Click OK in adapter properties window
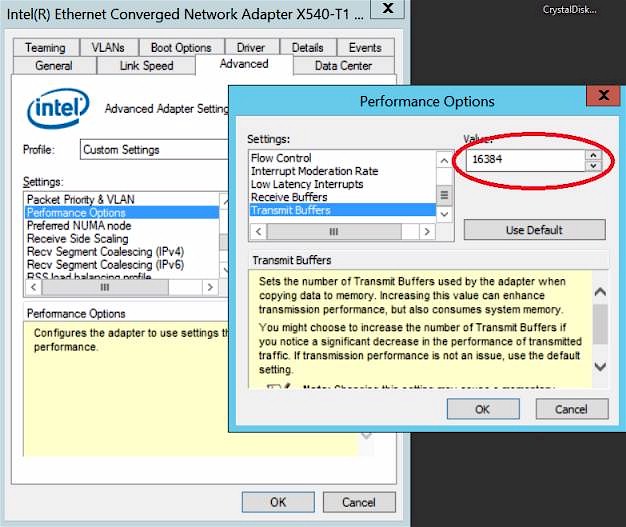 [x=278, y=502]
